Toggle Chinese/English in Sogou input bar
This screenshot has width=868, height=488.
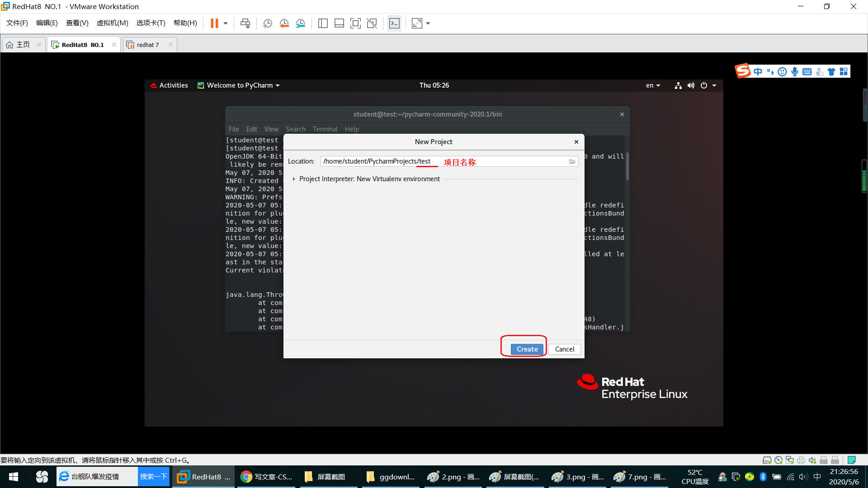(x=759, y=71)
